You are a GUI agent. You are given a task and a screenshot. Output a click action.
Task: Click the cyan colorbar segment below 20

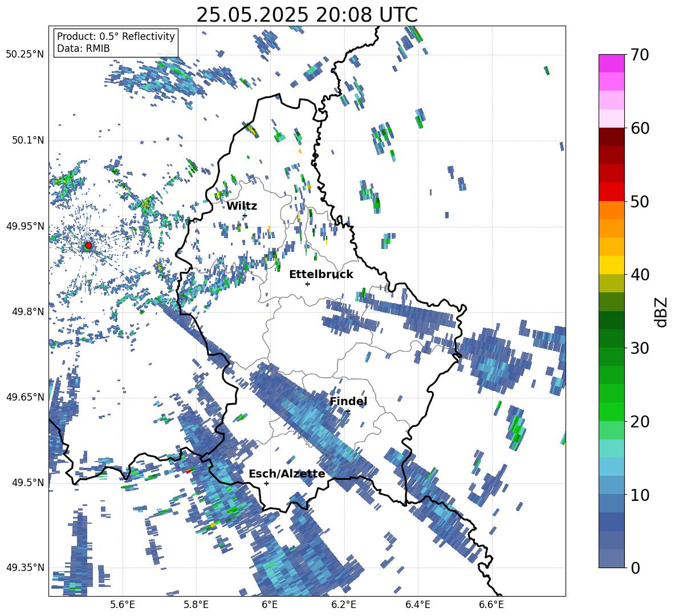point(611,448)
